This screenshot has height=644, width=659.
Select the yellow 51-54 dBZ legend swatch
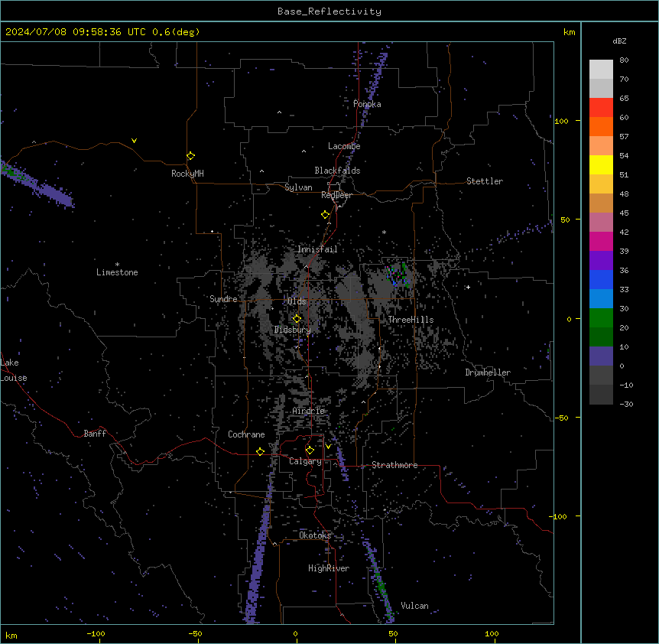pos(601,164)
